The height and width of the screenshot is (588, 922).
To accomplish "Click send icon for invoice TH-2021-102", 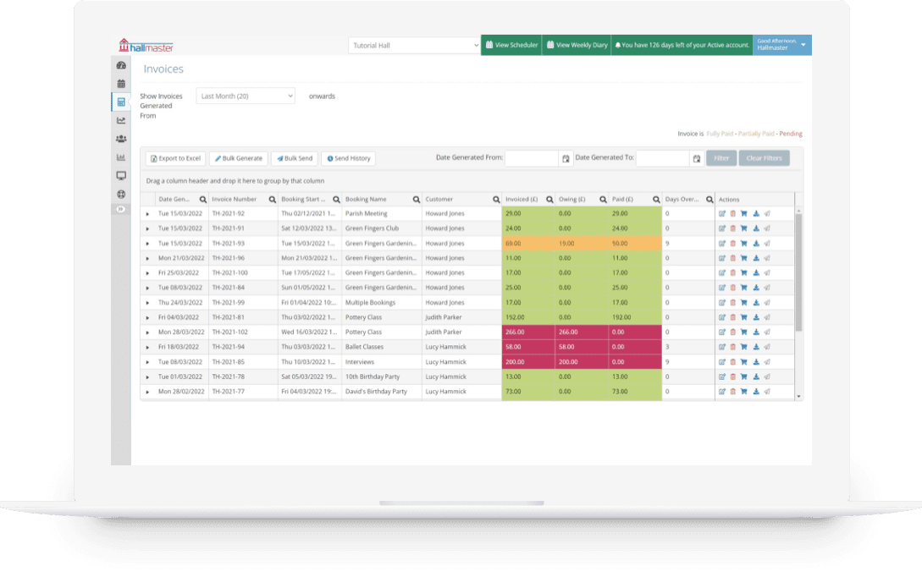I will click(767, 332).
